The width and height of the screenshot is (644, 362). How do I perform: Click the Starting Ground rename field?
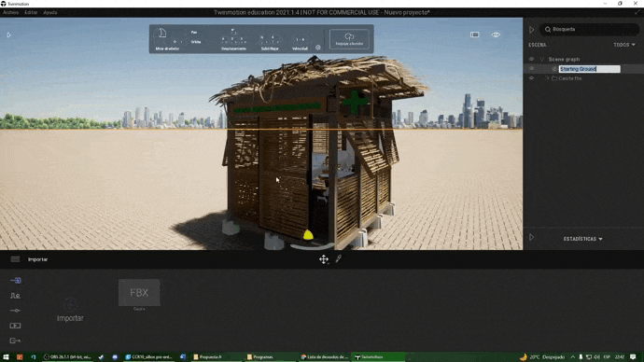[589, 69]
